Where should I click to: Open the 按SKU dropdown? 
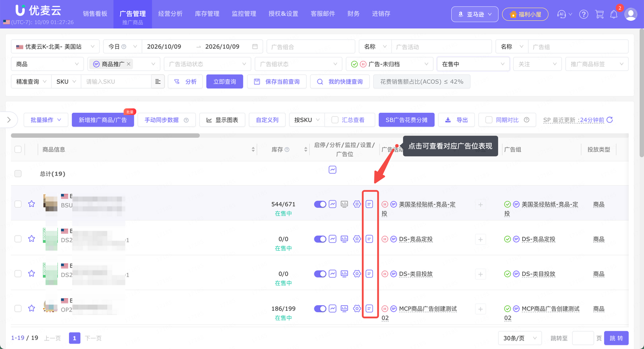(306, 120)
